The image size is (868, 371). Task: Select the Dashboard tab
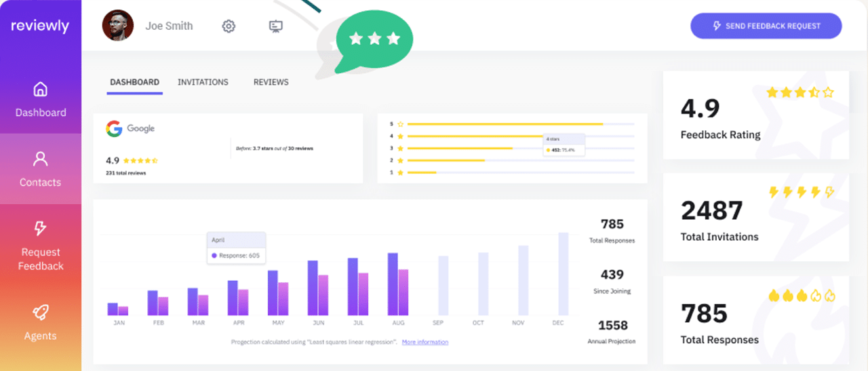coord(134,82)
